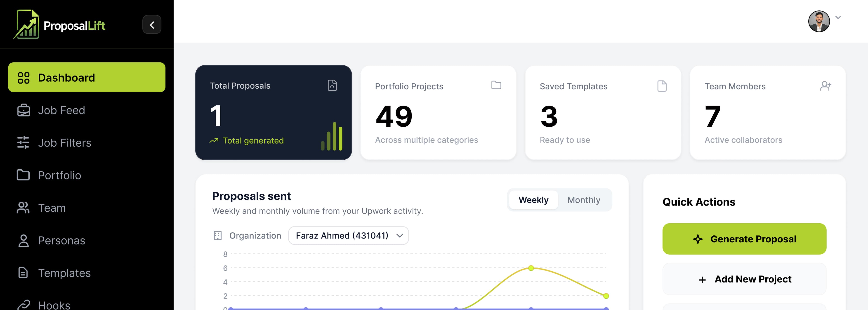Click the Portfolio folder icon in sidebar
Image resolution: width=868 pixels, height=310 pixels.
point(23,175)
